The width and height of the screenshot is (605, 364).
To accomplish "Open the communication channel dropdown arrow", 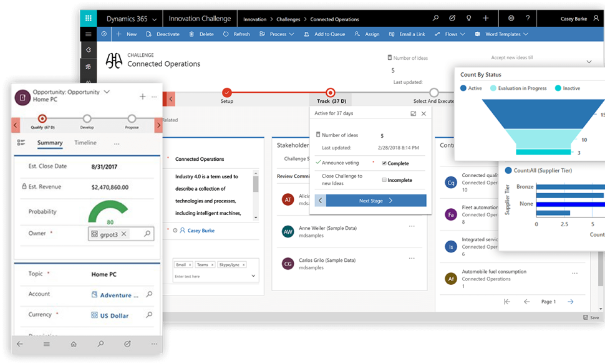I will click(x=253, y=275).
